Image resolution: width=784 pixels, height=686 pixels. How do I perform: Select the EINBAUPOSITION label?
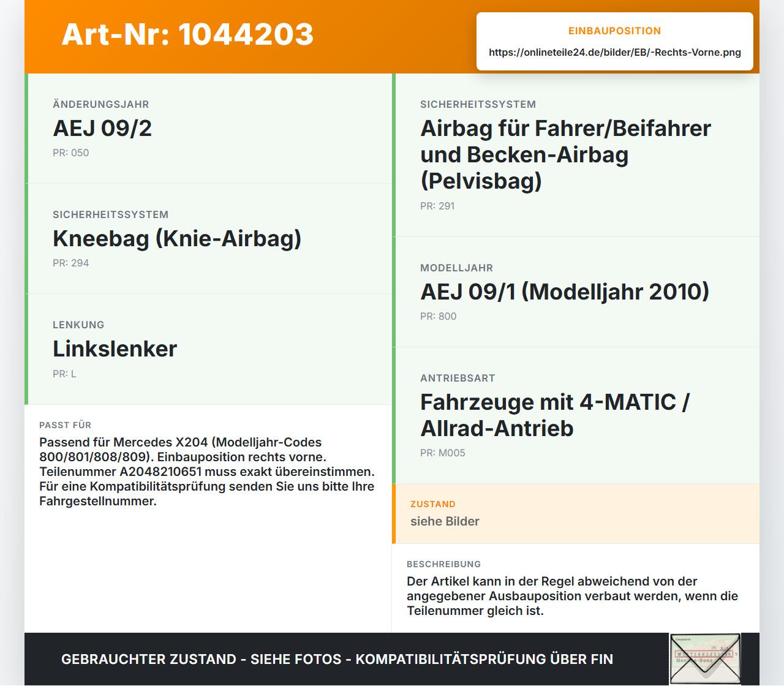[615, 31]
